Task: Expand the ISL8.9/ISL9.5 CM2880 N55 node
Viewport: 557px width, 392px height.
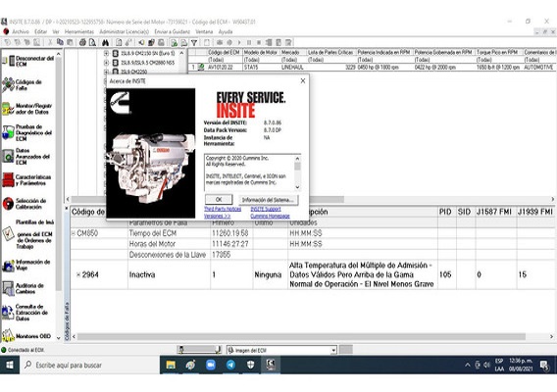Action: point(106,63)
